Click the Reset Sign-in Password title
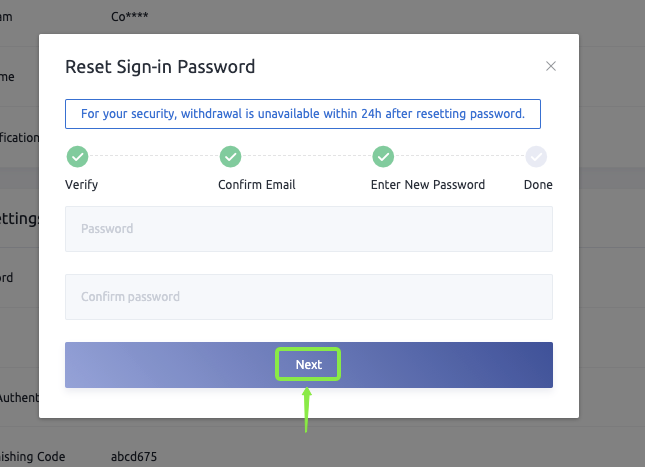Image resolution: width=645 pixels, height=467 pixels. pyautogui.click(x=160, y=67)
